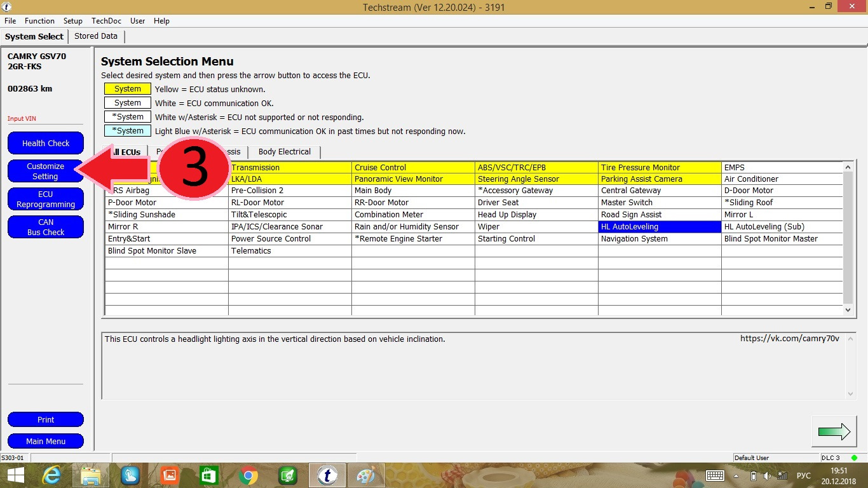Open Customize Setting
868x488 pixels.
[x=46, y=171]
